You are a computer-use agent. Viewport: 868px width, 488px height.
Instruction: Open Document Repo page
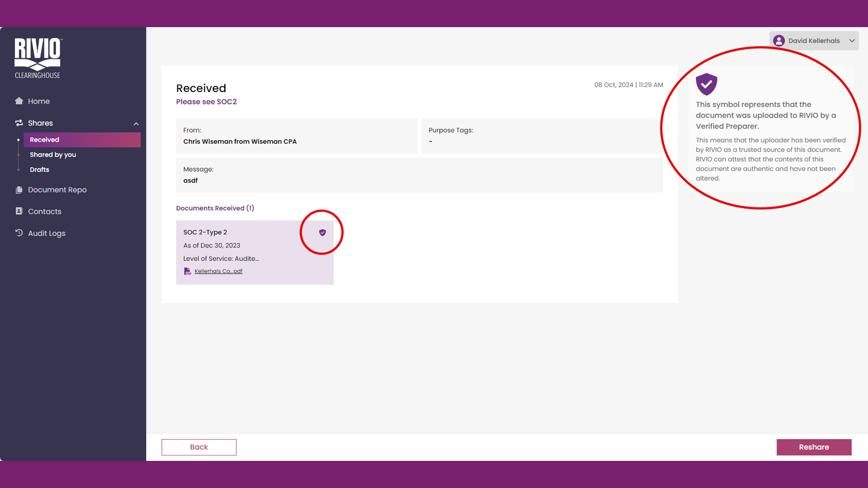pos(57,190)
